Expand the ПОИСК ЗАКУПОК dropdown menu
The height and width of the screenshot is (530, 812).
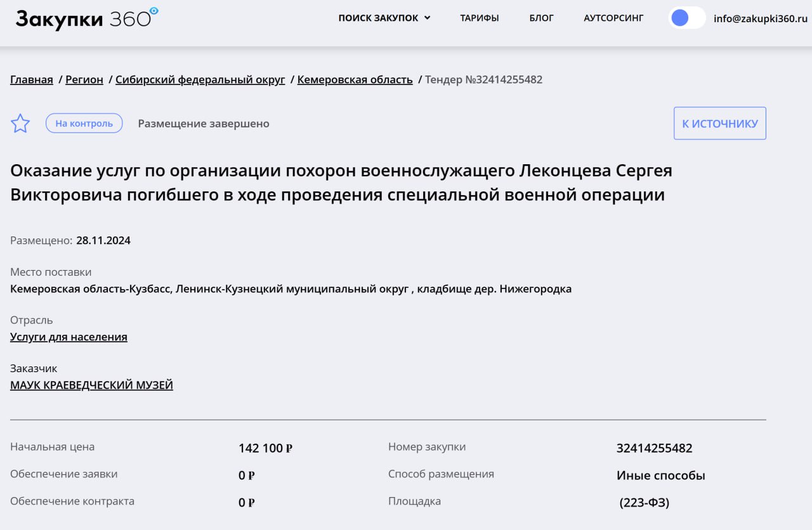click(384, 18)
